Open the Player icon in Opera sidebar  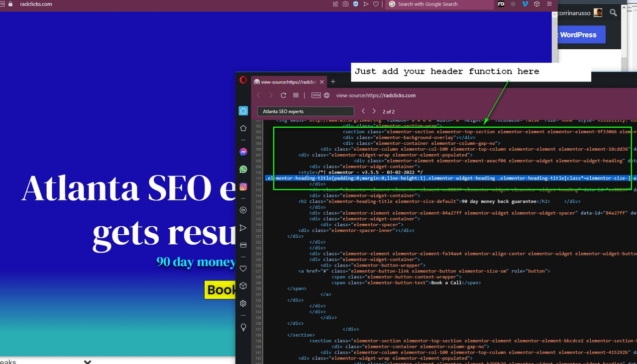[x=243, y=210]
